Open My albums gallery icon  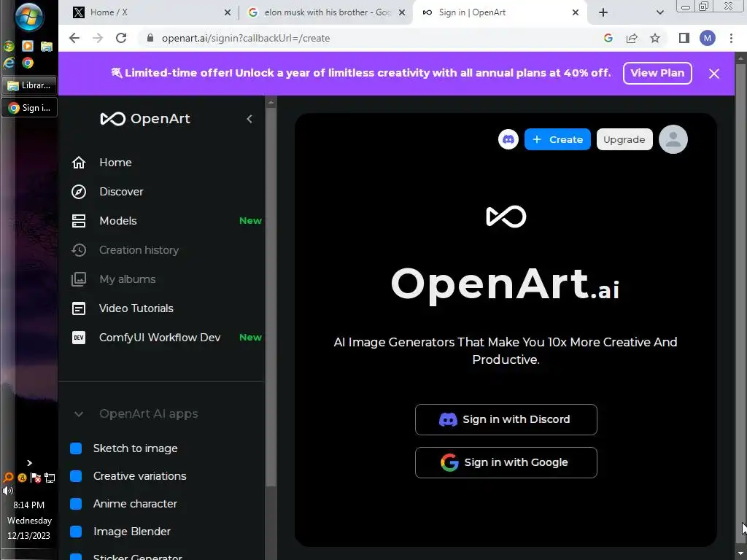coord(79,279)
